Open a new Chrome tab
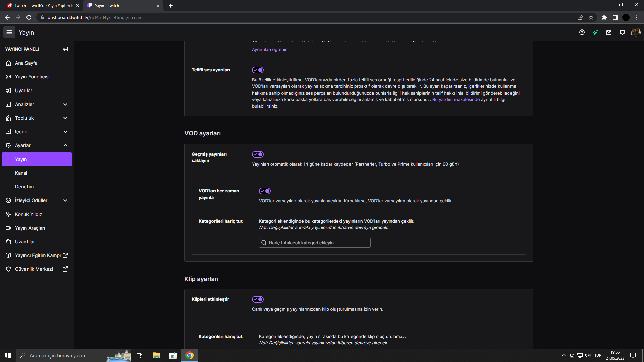Screen dimensions: 644x362 click(x=171, y=6)
